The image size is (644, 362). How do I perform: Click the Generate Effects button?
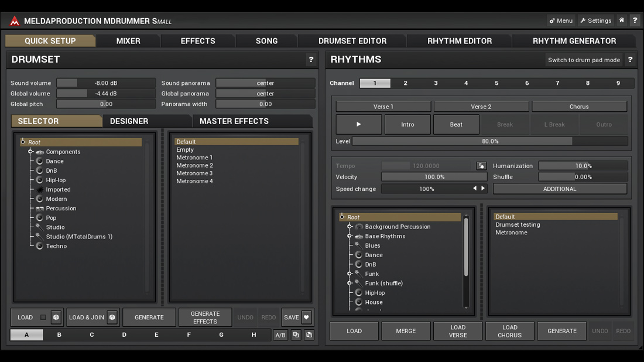click(x=205, y=317)
